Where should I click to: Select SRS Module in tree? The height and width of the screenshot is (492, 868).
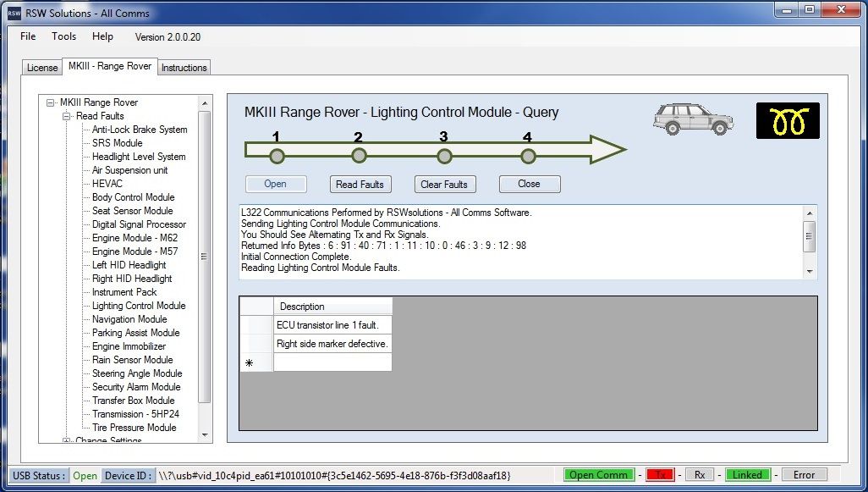click(x=118, y=143)
